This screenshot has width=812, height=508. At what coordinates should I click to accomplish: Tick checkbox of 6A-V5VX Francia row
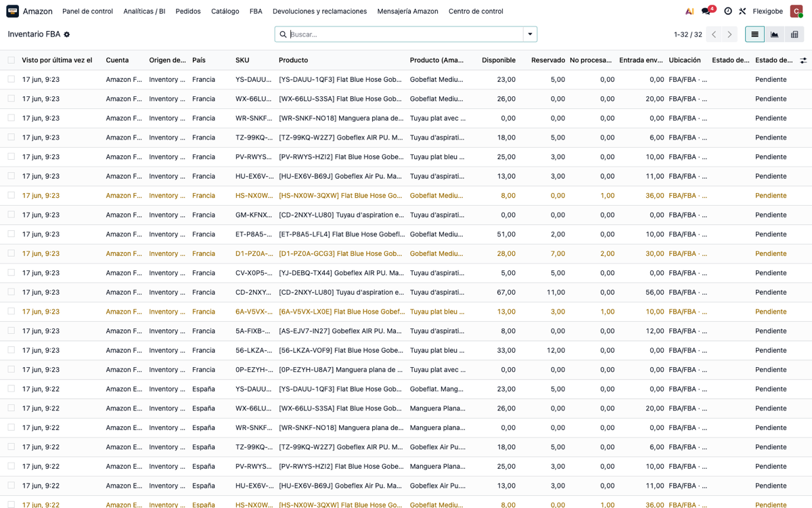(x=11, y=312)
